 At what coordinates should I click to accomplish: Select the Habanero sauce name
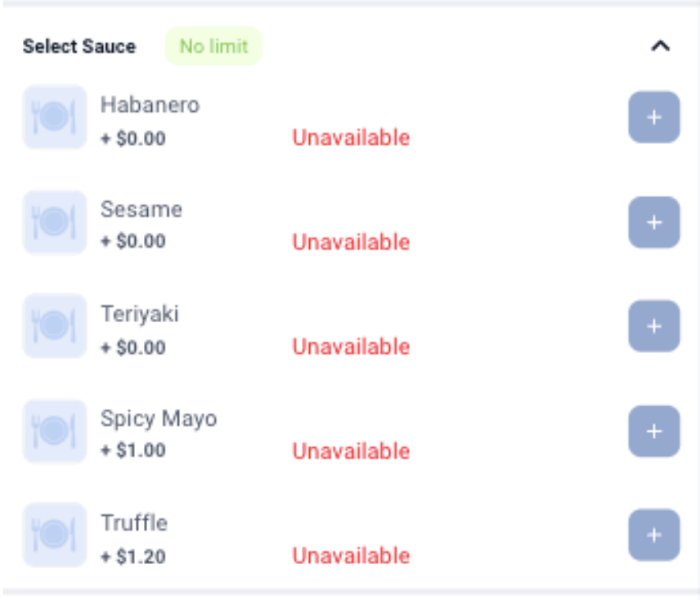150,105
